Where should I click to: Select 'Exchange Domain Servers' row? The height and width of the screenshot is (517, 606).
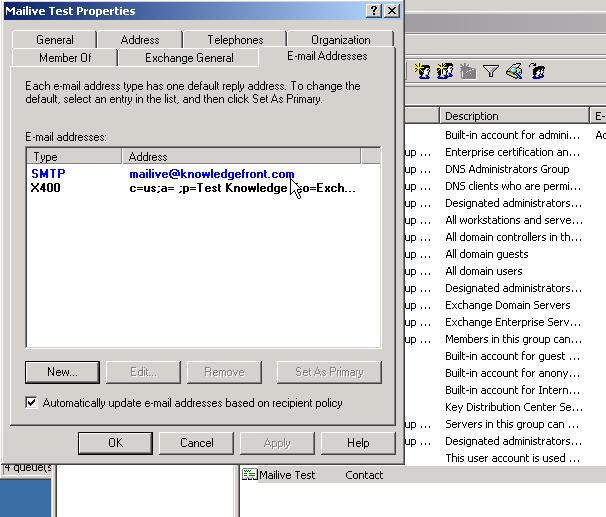click(x=507, y=305)
